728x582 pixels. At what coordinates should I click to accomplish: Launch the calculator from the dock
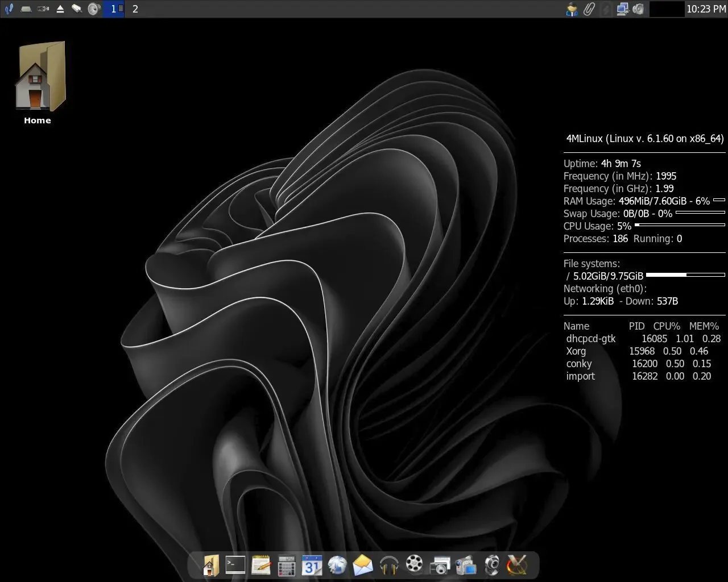pyautogui.click(x=286, y=566)
